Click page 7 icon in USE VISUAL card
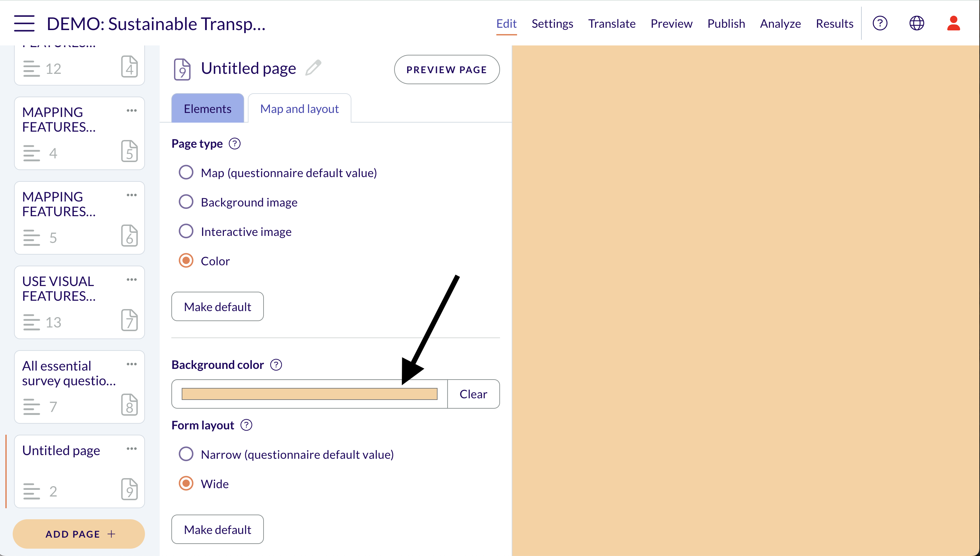Screen dimensions: 980x556 pos(129,320)
